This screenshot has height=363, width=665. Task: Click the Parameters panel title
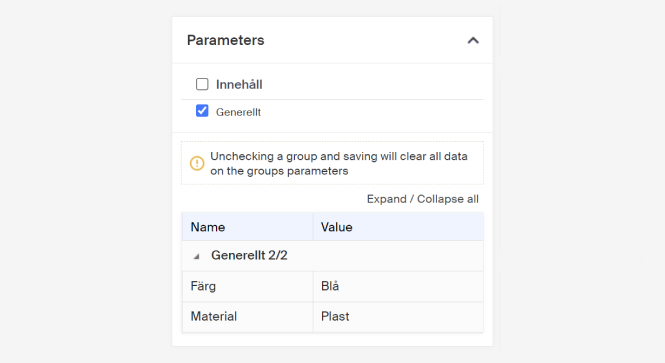coord(226,40)
